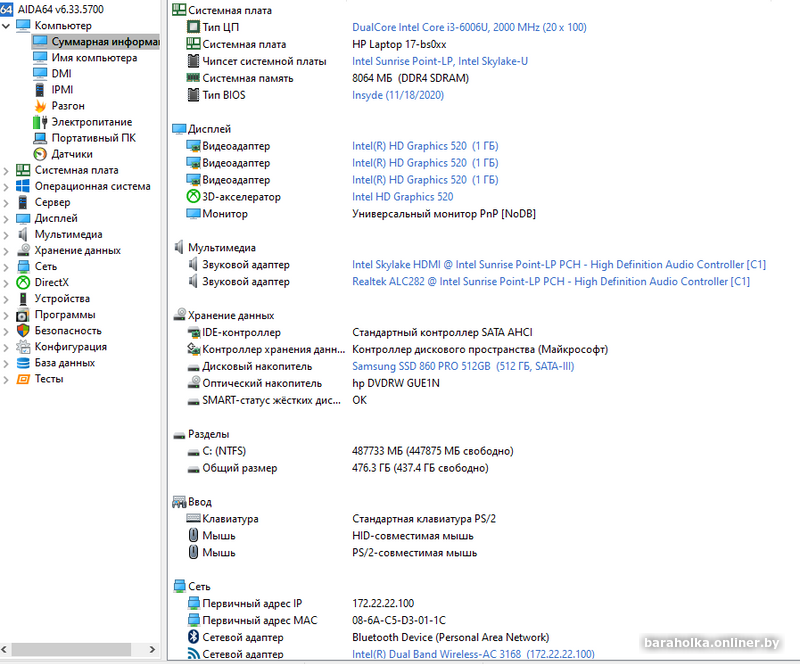This screenshot has height=664, width=800.
Task: Click the Чипсет системной платы chip icon
Action: [x=193, y=61]
